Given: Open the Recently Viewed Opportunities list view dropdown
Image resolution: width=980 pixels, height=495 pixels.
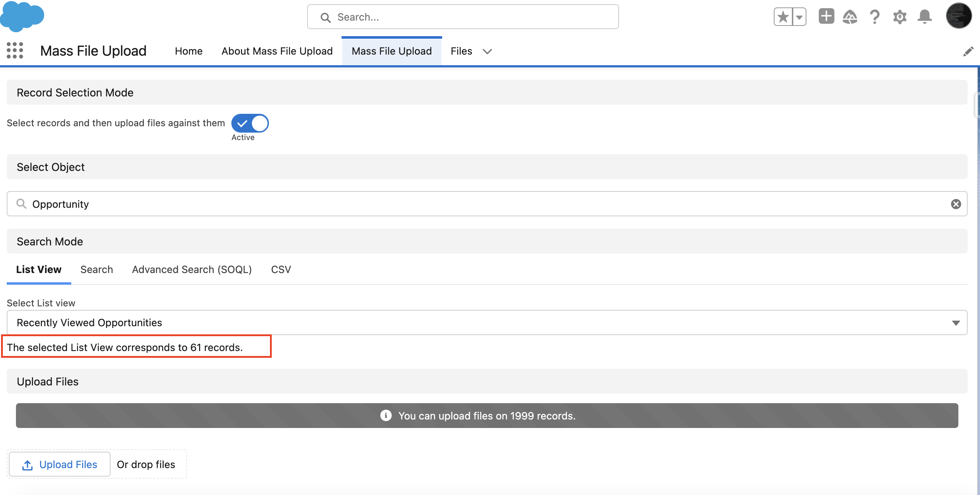Looking at the screenshot, I should click(486, 323).
